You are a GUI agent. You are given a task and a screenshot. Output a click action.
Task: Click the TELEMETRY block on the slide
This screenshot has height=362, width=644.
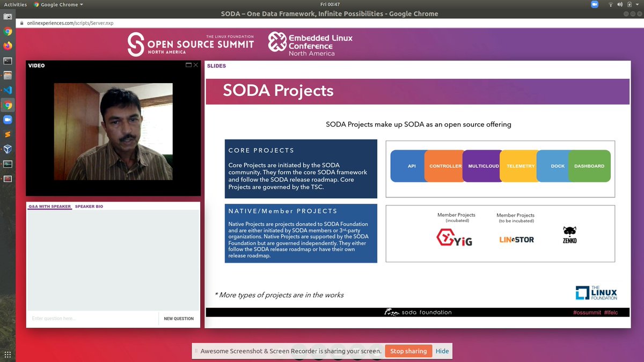click(519, 166)
